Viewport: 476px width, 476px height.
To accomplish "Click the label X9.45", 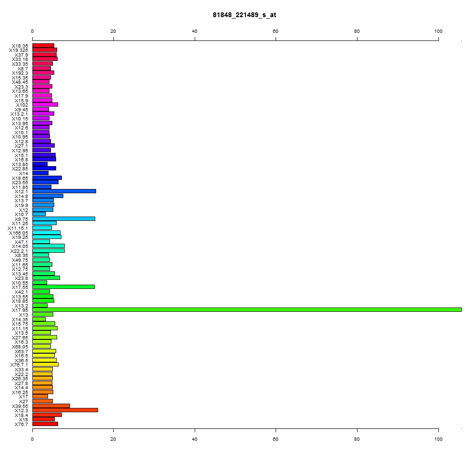I will coord(21,109).
